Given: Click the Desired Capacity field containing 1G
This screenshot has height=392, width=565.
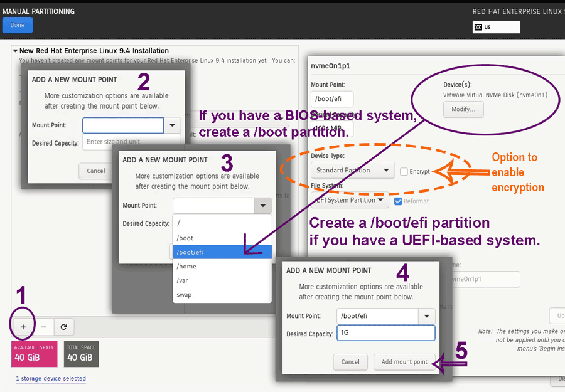Looking at the screenshot, I should (386, 332).
